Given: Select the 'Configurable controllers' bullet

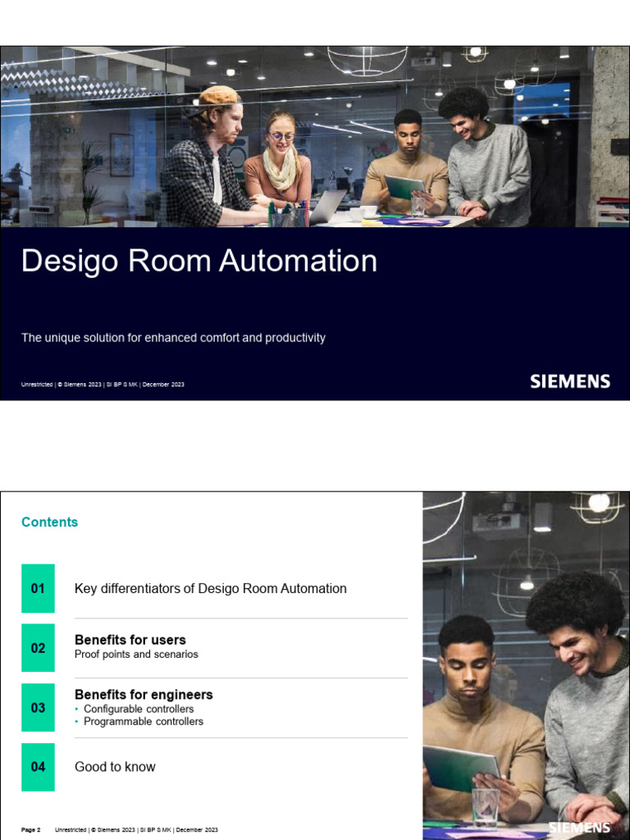Looking at the screenshot, I should [x=139, y=709].
